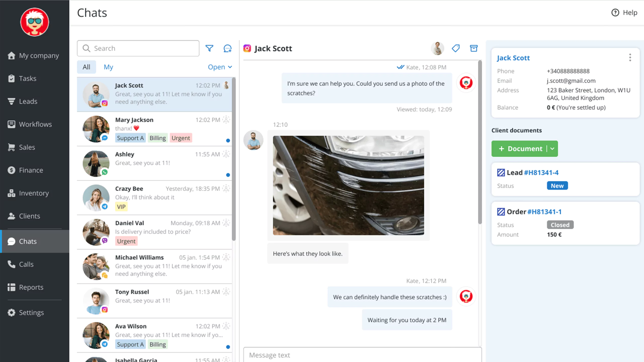Open the scratched car photo
The width and height of the screenshot is (644, 362).
click(x=348, y=186)
